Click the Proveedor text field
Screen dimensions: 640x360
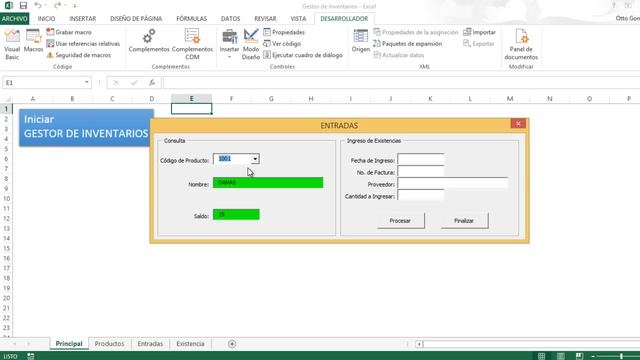coord(453,184)
